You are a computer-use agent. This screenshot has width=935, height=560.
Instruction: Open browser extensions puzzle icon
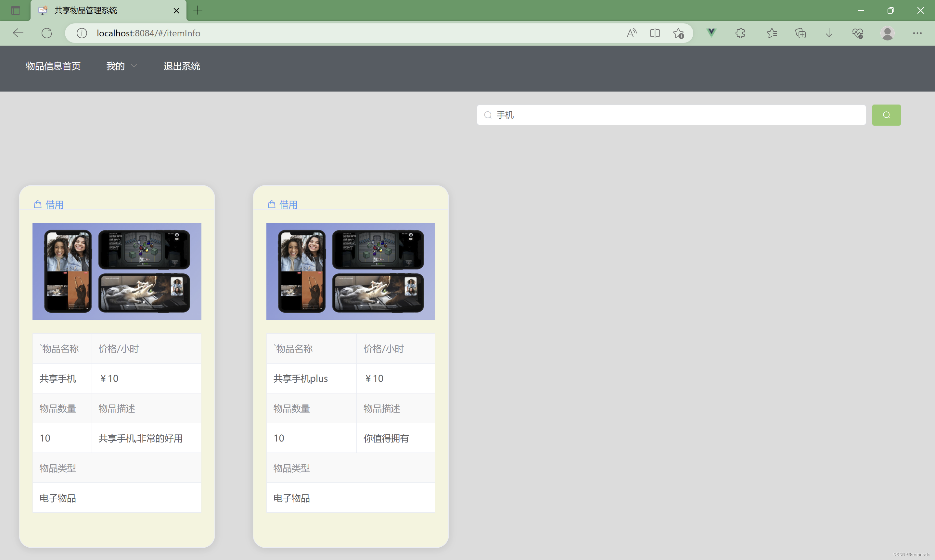click(740, 33)
